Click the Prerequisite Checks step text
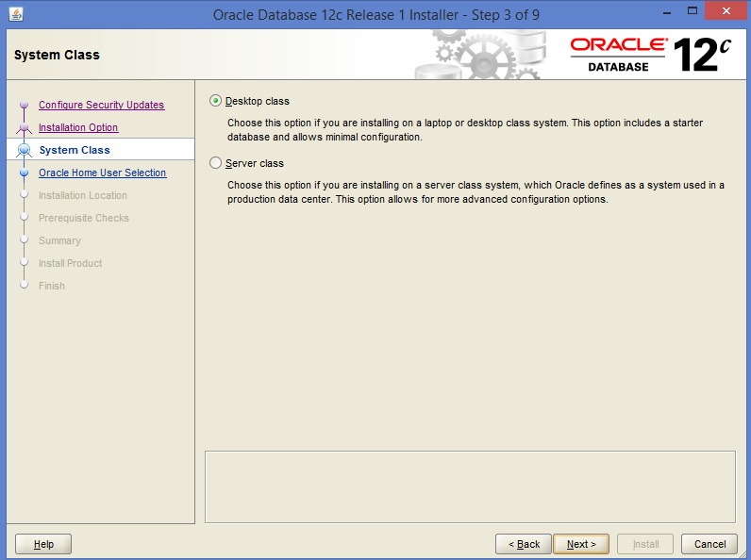 (x=84, y=218)
